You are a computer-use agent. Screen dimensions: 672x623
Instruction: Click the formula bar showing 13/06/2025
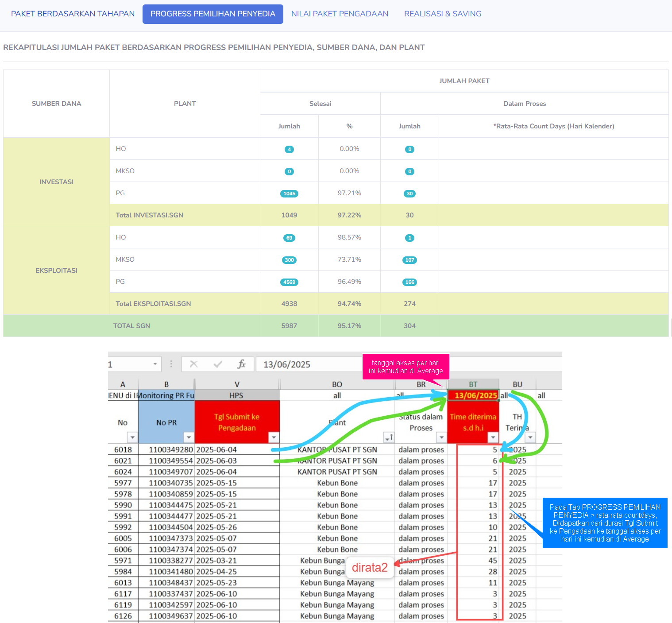click(x=310, y=364)
